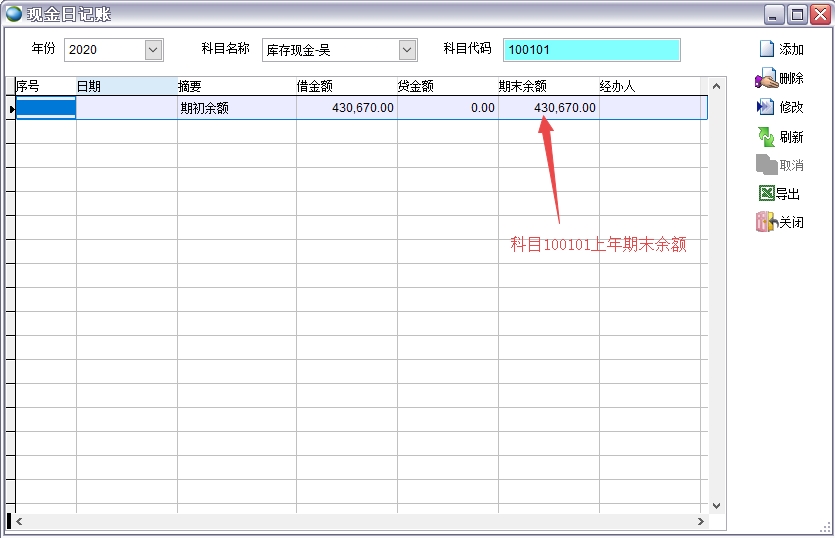
Task: Click the debit amount cell 430,670.00
Action: [347, 108]
